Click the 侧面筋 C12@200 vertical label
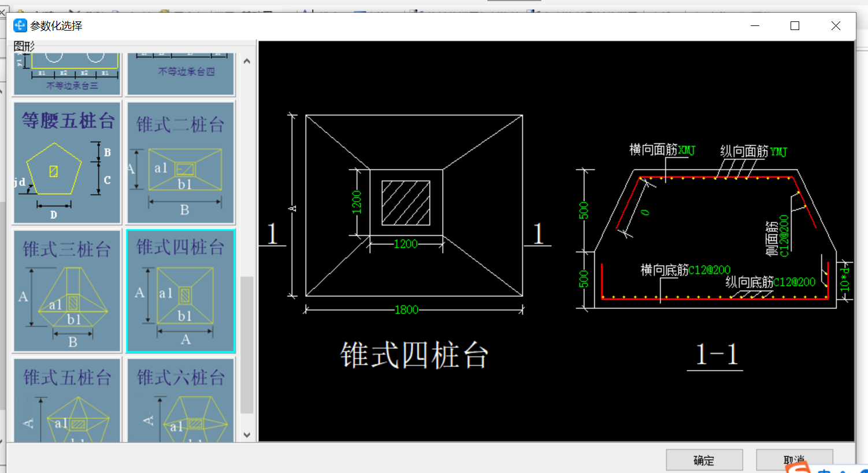Image resolution: width=868 pixels, height=473 pixels. (x=777, y=236)
